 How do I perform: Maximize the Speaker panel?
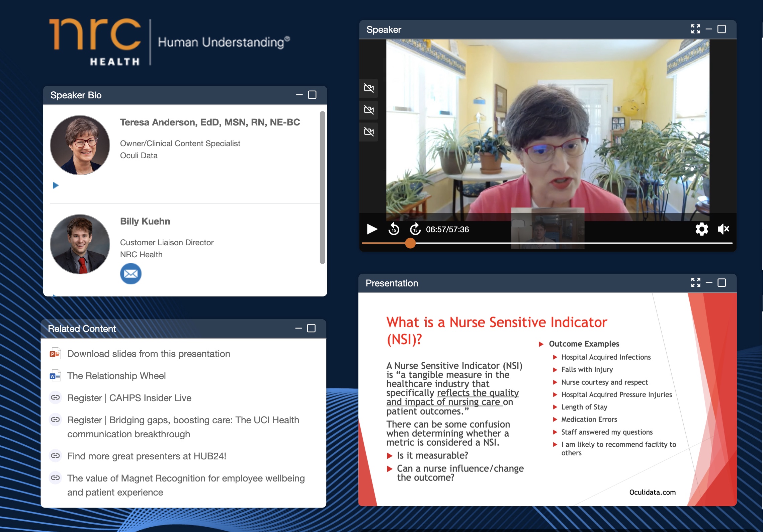tap(722, 29)
